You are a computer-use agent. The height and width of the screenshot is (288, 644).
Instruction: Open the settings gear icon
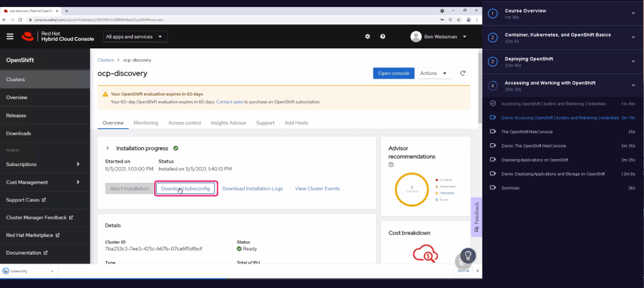click(x=367, y=36)
